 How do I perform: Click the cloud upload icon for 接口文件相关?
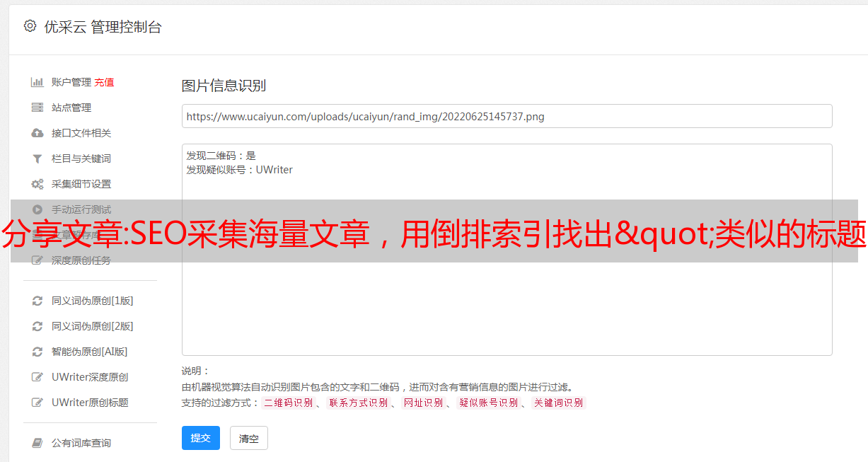[x=37, y=133]
